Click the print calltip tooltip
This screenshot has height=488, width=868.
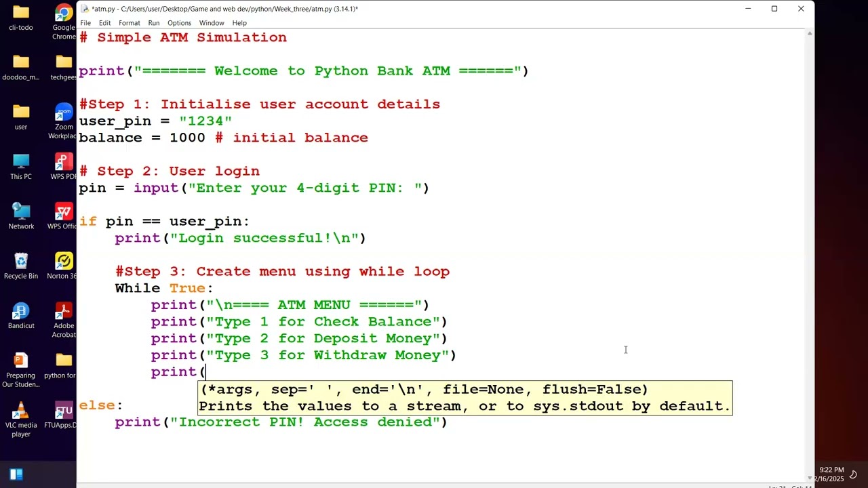[x=465, y=398]
